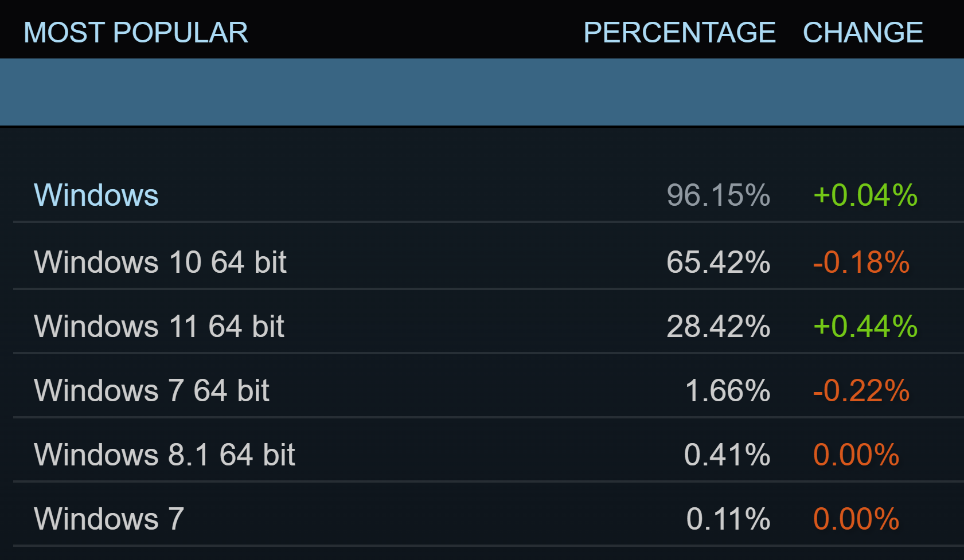Click the MOST POPULAR column header
This screenshot has width=964, height=560.
(136, 33)
